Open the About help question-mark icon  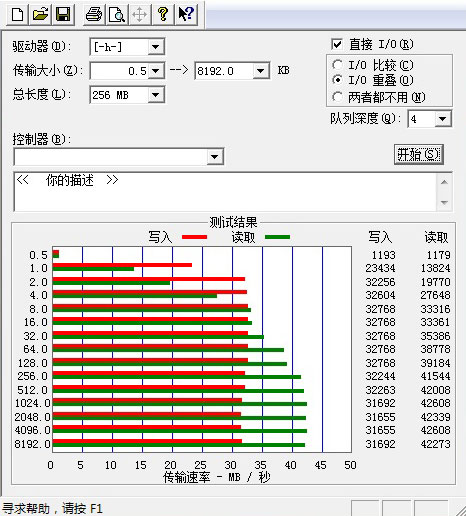coord(163,14)
